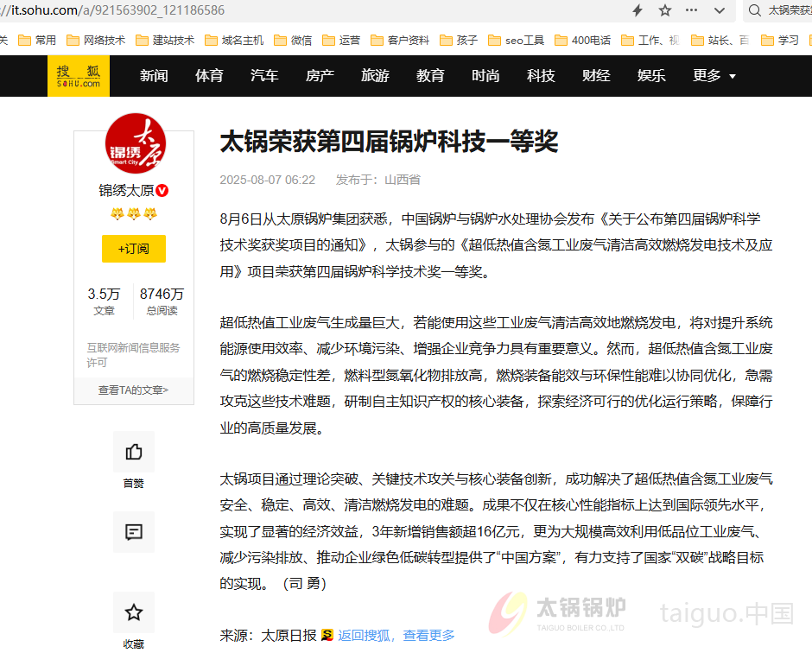Screen dimensions: 812x653
Task: Click the 搜狐 SOHU.com logo
Action: coord(77,76)
